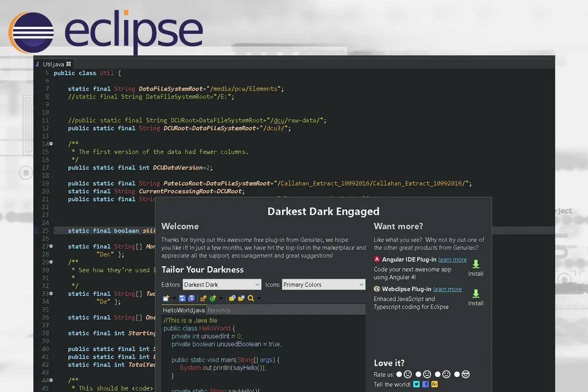Select the sad face rating radio button

pos(399,374)
